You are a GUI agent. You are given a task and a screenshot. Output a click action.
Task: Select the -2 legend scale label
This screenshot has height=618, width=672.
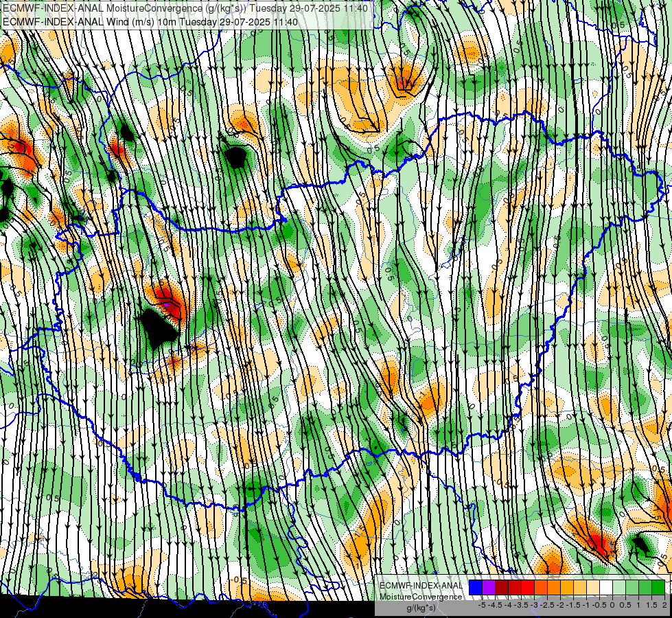[561, 605]
